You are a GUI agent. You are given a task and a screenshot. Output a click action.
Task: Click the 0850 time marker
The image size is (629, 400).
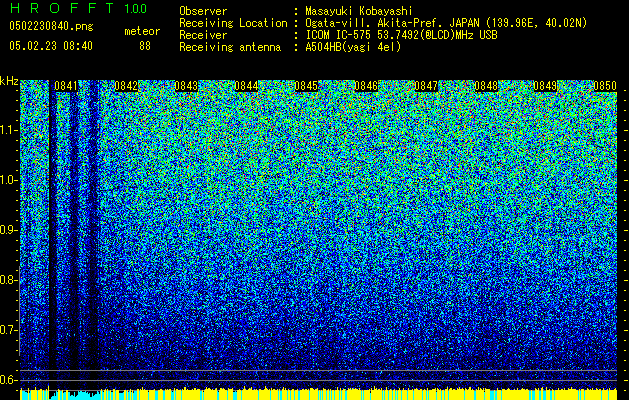point(605,86)
